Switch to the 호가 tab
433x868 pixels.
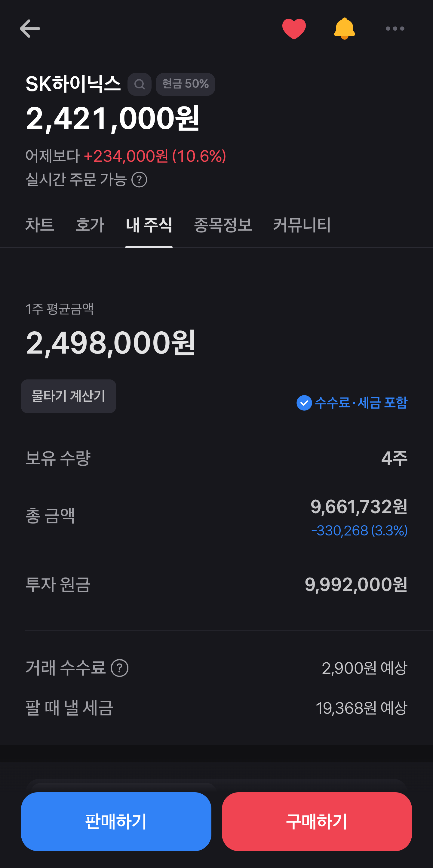(90, 225)
